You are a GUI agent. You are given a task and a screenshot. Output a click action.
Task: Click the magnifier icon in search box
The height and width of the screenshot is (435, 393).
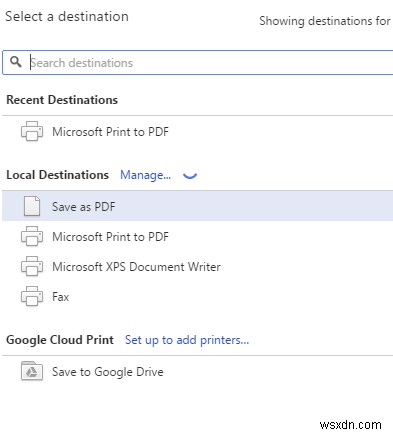(16, 62)
